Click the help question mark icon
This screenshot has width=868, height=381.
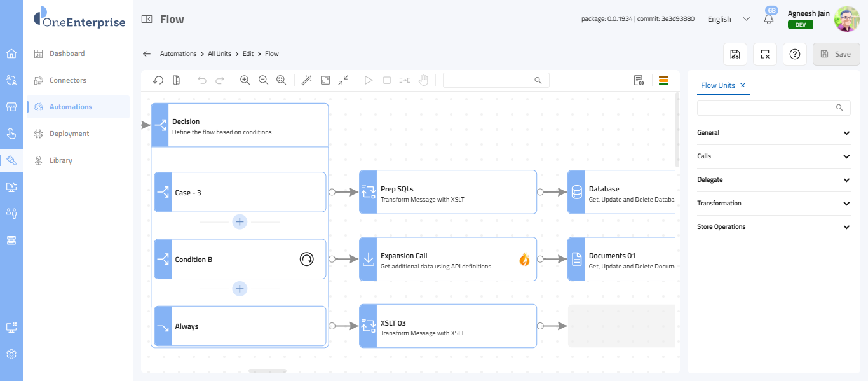794,54
